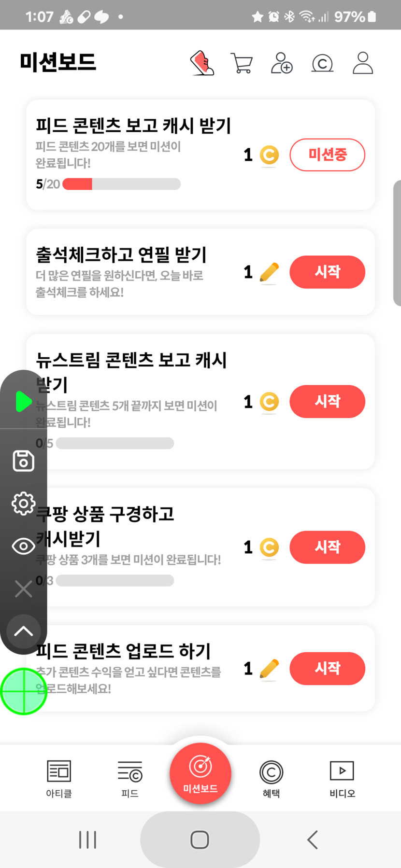Tap the green crosshair target circle
Viewport: 401px width, 868px height.
[23, 691]
